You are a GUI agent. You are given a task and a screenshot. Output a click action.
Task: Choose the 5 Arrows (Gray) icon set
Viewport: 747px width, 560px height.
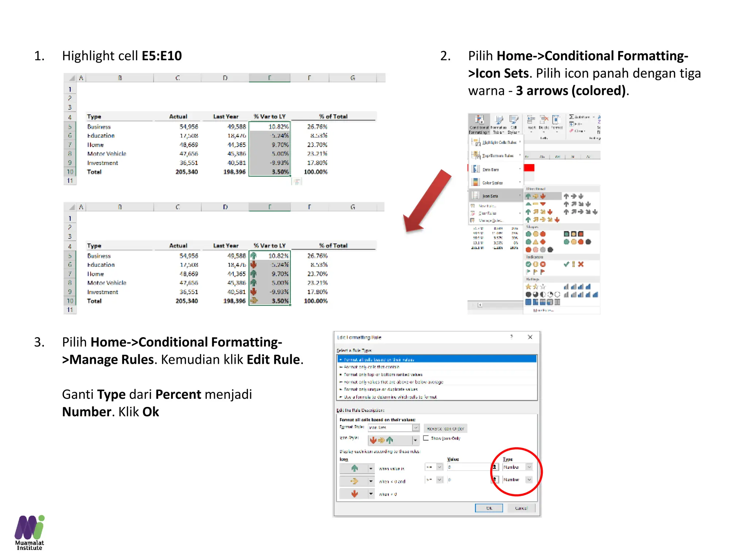coord(581,212)
